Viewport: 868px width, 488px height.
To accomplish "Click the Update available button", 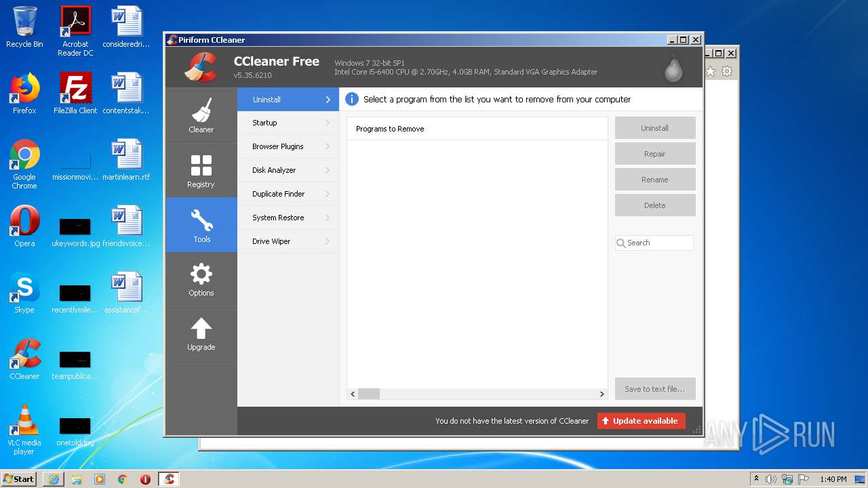I will (642, 421).
